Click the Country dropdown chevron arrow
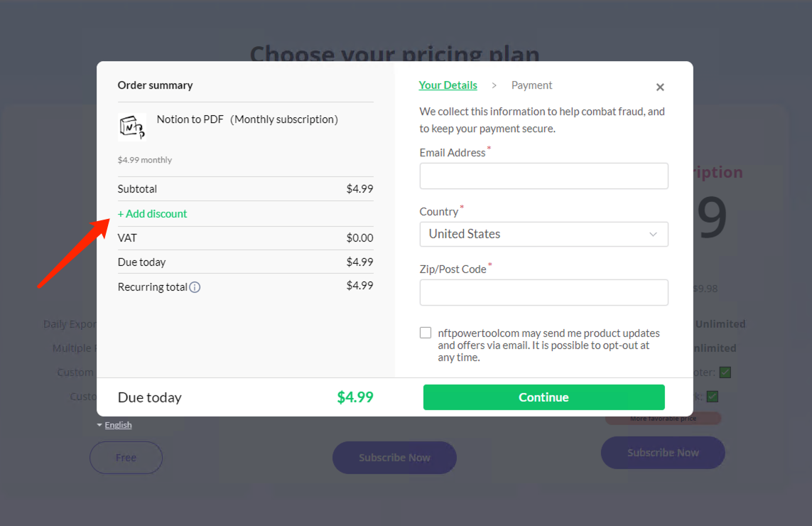Viewport: 812px width, 526px height. pyautogui.click(x=653, y=235)
